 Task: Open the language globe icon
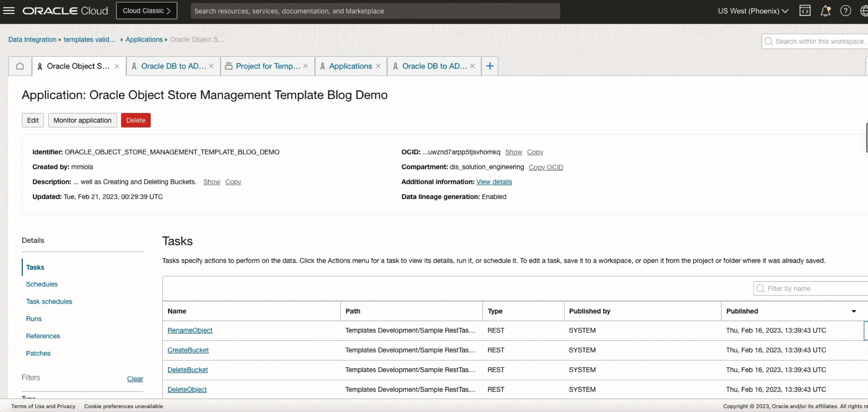864,11
